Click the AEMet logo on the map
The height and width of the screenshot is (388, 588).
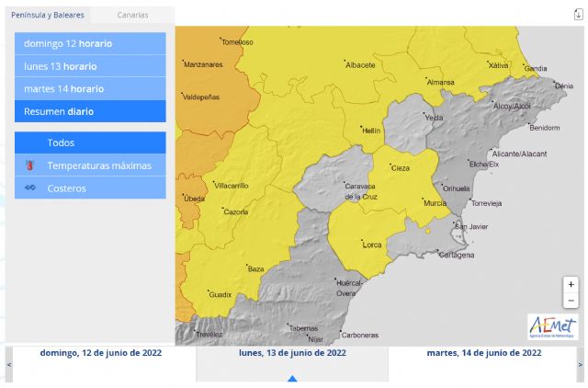(x=552, y=327)
